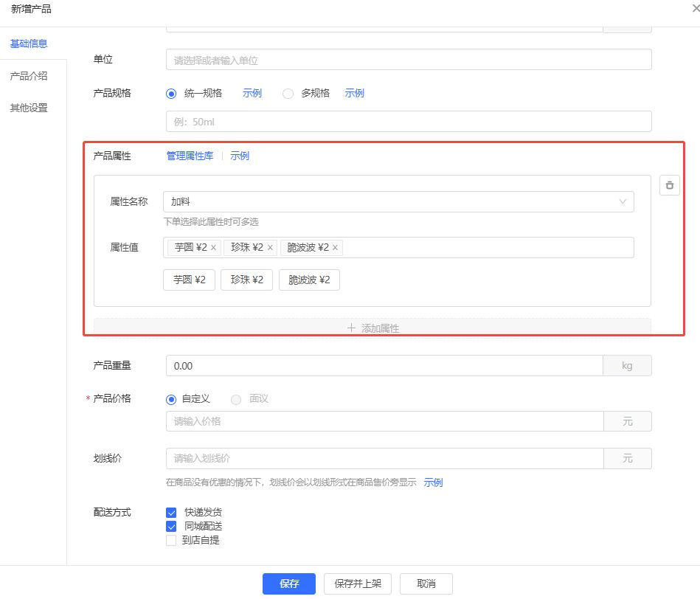Click the blue 保存 button
700x599 pixels.
point(288,584)
